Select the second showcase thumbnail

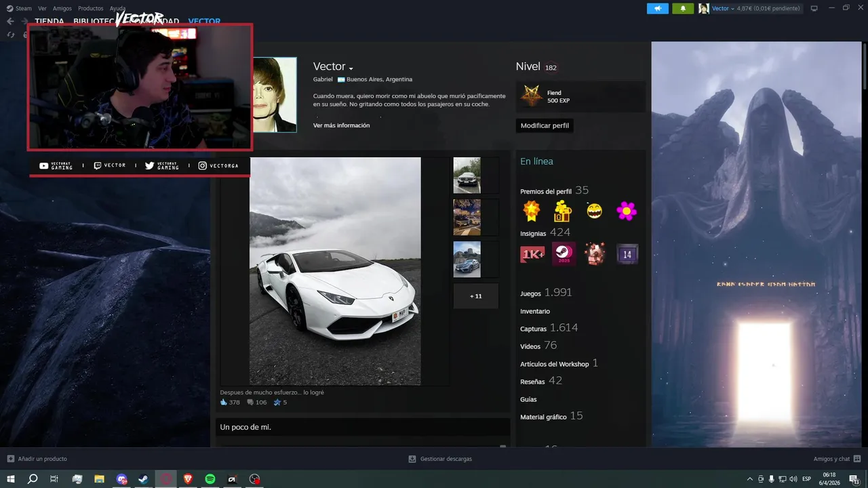pos(467,217)
